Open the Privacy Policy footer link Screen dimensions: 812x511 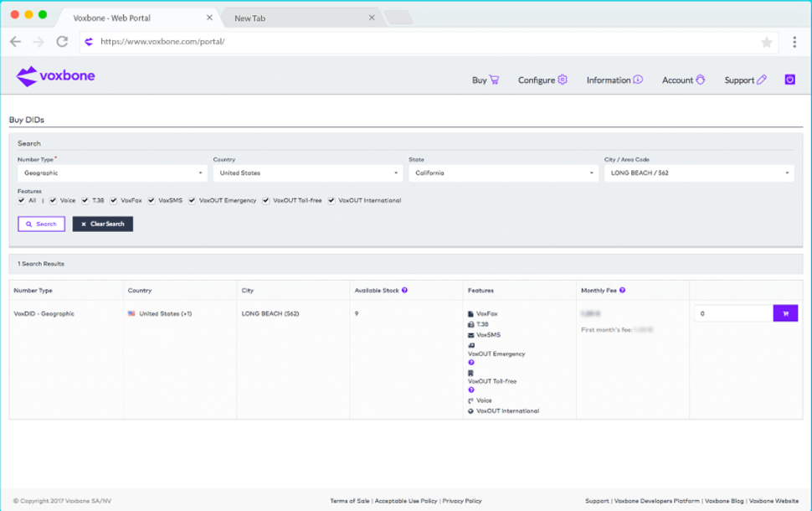[462, 501]
